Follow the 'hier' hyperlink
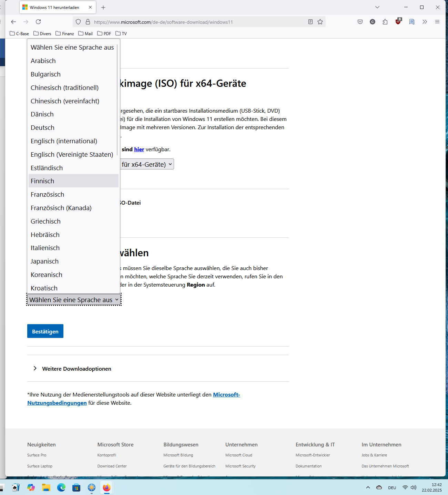This screenshot has width=448, height=495. [x=139, y=149]
